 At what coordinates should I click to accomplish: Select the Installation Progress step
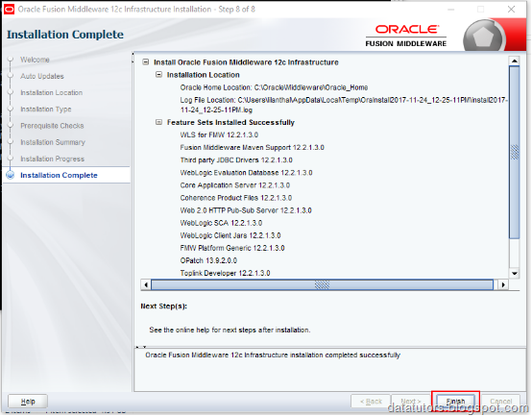coord(52,159)
